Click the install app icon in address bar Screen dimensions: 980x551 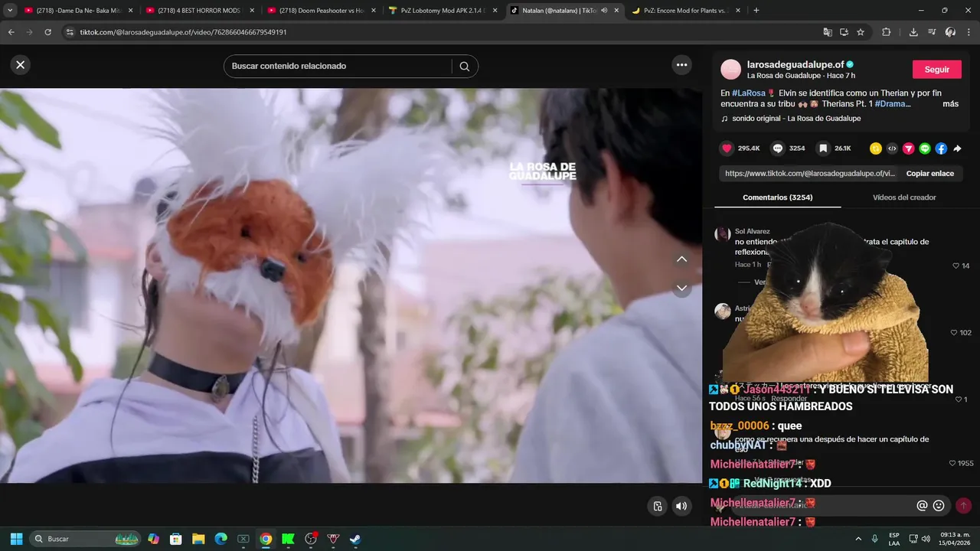pos(844,32)
